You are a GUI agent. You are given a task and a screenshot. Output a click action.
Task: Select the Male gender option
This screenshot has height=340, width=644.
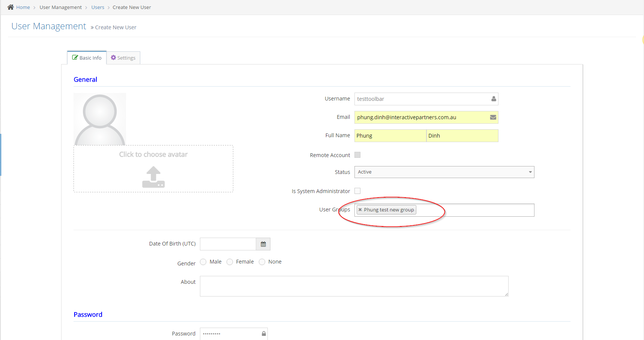click(203, 262)
